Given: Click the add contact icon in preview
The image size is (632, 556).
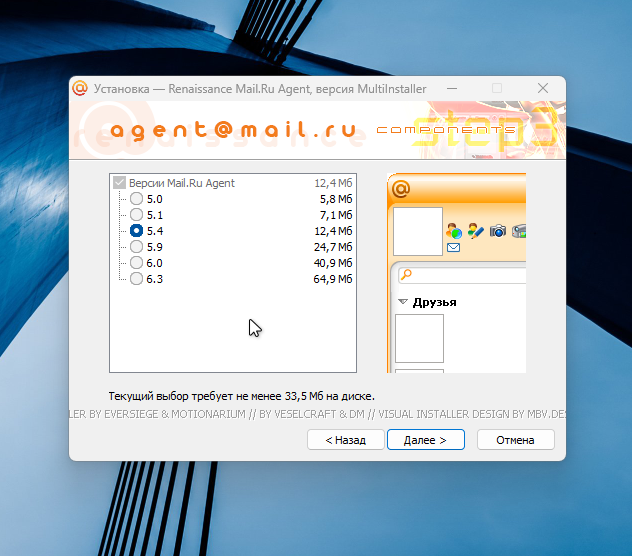Looking at the screenshot, I should [x=454, y=231].
